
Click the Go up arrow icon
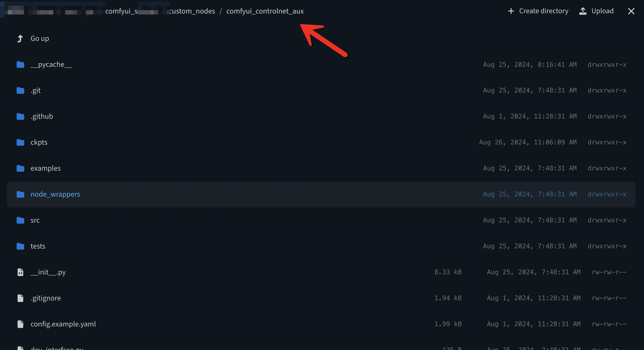pyautogui.click(x=20, y=39)
